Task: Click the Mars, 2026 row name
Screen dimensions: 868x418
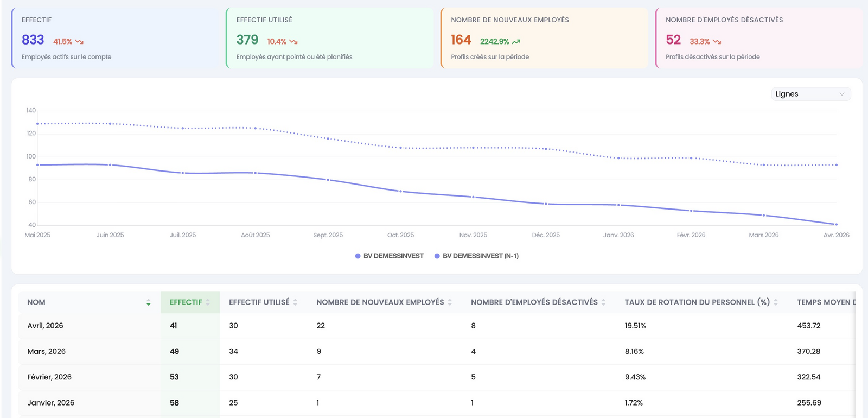Action: pyautogui.click(x=47, y=351)
